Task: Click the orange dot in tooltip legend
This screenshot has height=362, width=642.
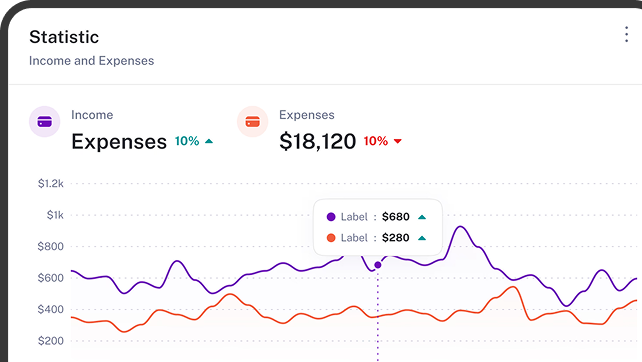Action: tap(331, 238)
